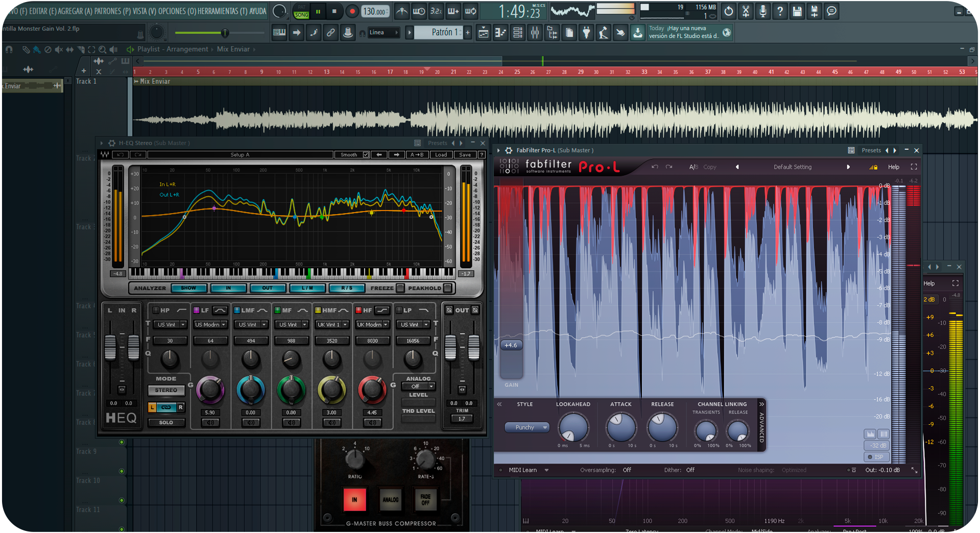This screenshot has width=980, height=533.
Task: Click the metronome icon in top toolbar
Action: click(x=402, y=11)
